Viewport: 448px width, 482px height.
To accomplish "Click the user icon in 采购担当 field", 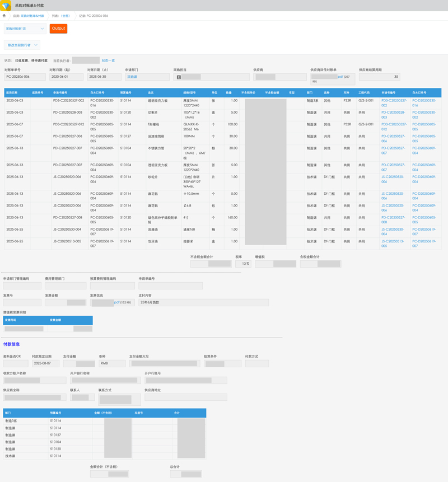I will click(179, 77).
